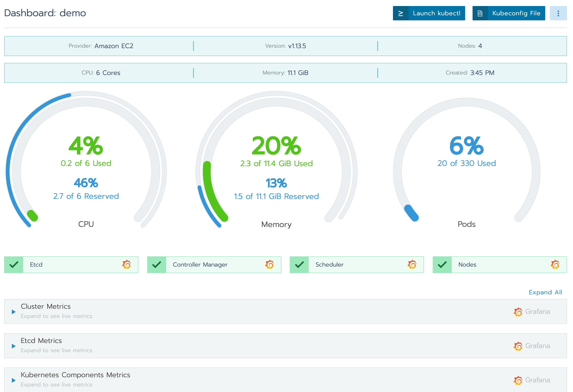Screen dimensions: 573x392
Task: Click the terminal icon on Launch kubectl
Action: pyautogui.click(x=401, y=13)
